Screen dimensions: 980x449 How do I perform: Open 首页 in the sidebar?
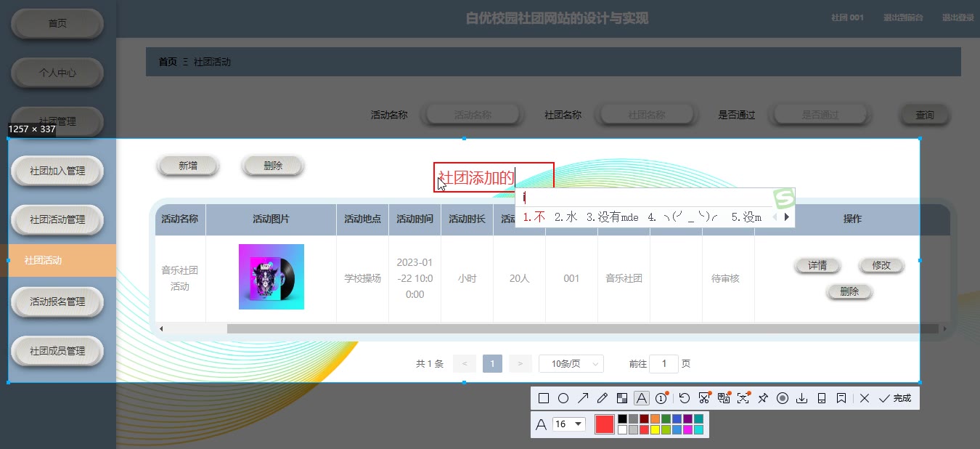point(57,23)
